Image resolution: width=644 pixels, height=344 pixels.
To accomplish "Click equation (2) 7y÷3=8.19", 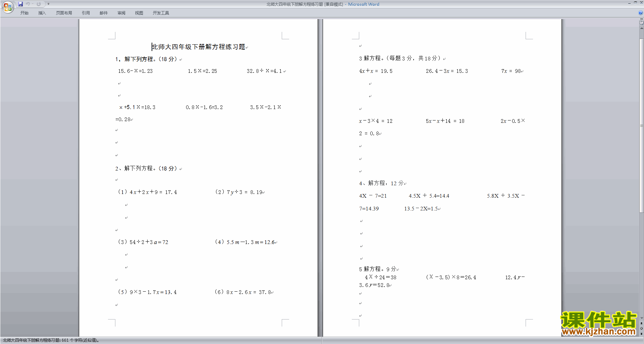I will tap(239, 192).
